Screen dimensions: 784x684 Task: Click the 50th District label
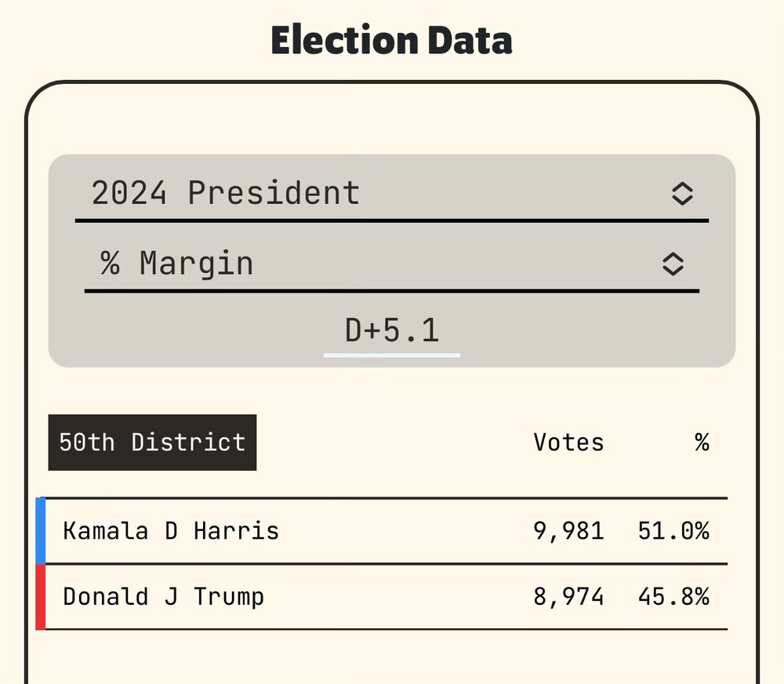pyautogui.click(x=153, y=442)
